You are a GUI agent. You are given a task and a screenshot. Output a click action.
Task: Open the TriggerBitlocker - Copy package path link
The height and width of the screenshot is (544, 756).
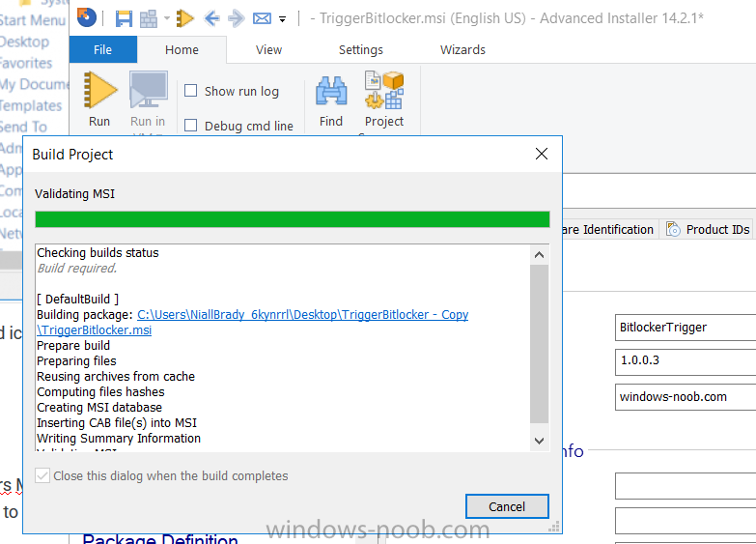click(x=303, y=315)
